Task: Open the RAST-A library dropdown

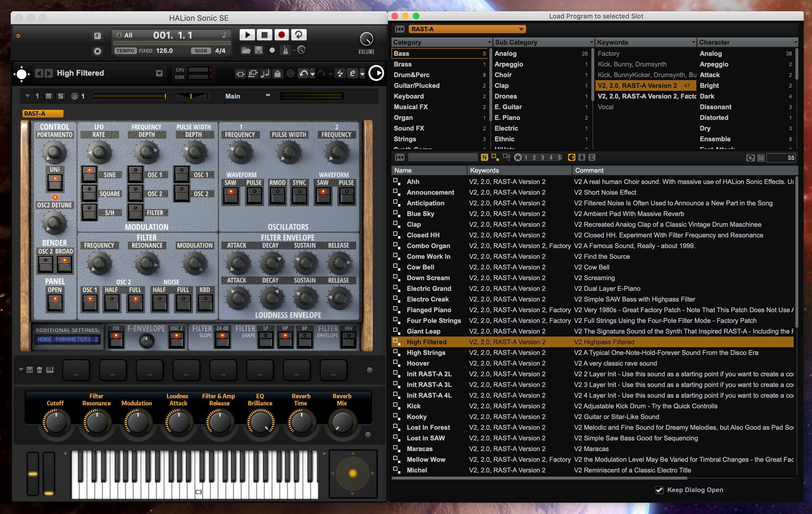Action: pyautogui.click(x=467, y=29)
